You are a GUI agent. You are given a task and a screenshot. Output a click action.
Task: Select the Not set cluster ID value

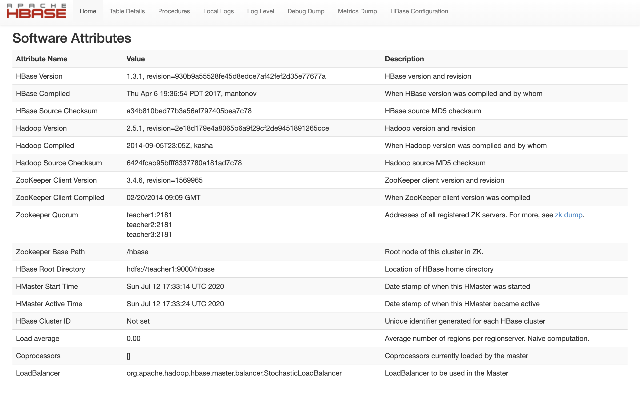138,321
